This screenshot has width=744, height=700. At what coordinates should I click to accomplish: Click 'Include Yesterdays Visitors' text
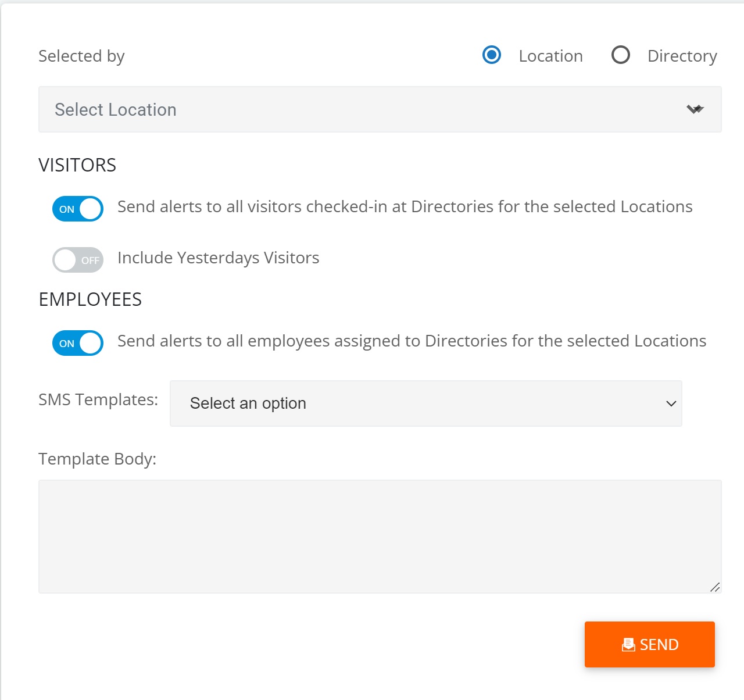pyautogui.click(x=219, y=258)
